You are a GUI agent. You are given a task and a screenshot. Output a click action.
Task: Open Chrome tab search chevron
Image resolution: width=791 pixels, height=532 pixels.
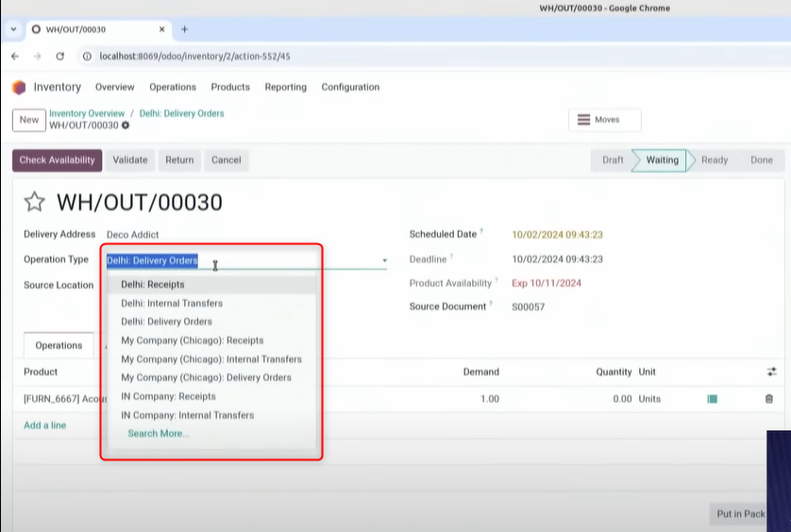click(x=13, y=29)
